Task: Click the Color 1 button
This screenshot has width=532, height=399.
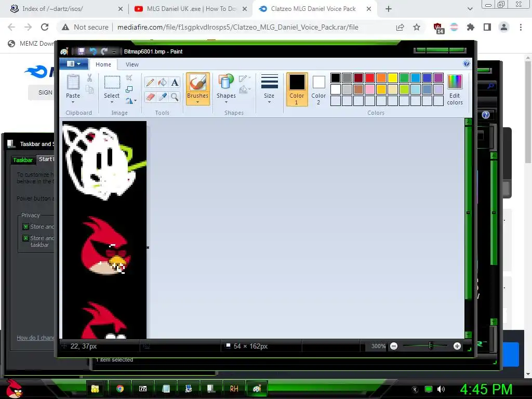Action: [297, 89]
